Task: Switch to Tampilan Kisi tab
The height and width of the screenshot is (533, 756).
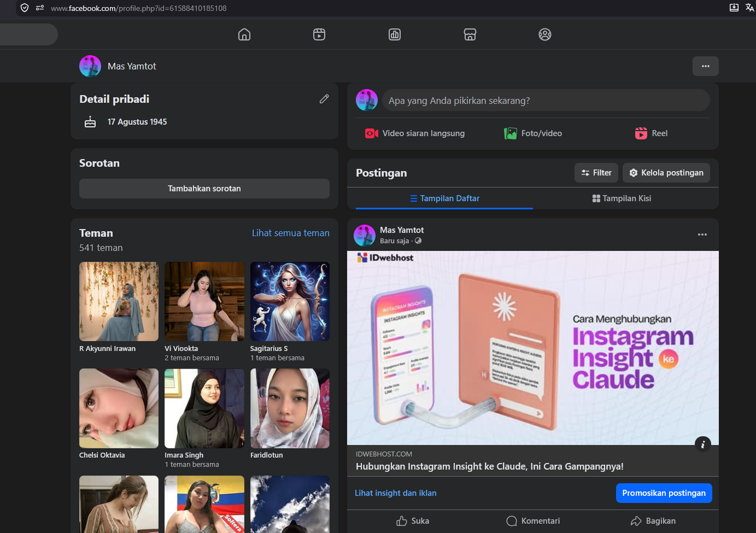Action: tap(622, 198)
